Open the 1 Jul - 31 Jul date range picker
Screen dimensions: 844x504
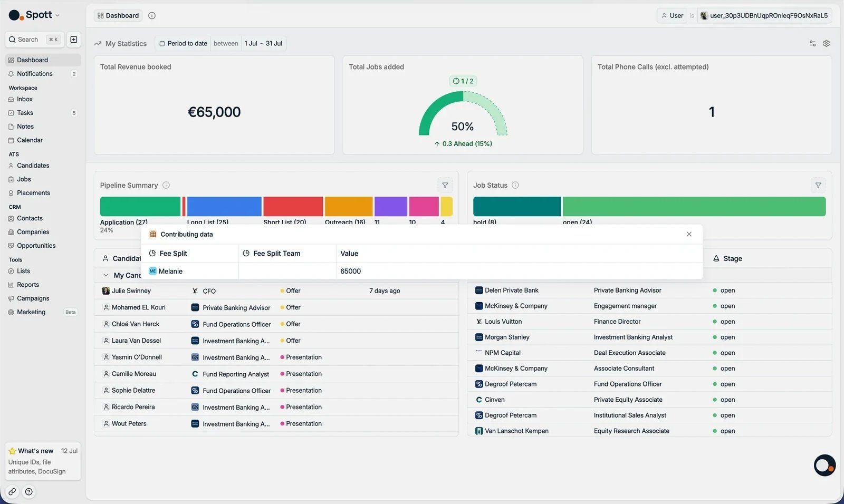pos(263,44)
